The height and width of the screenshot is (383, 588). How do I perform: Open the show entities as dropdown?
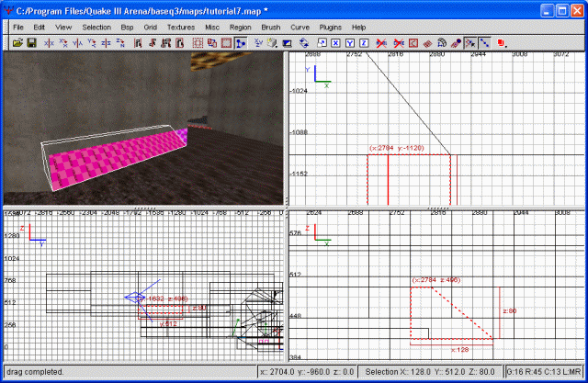point(502,43)
